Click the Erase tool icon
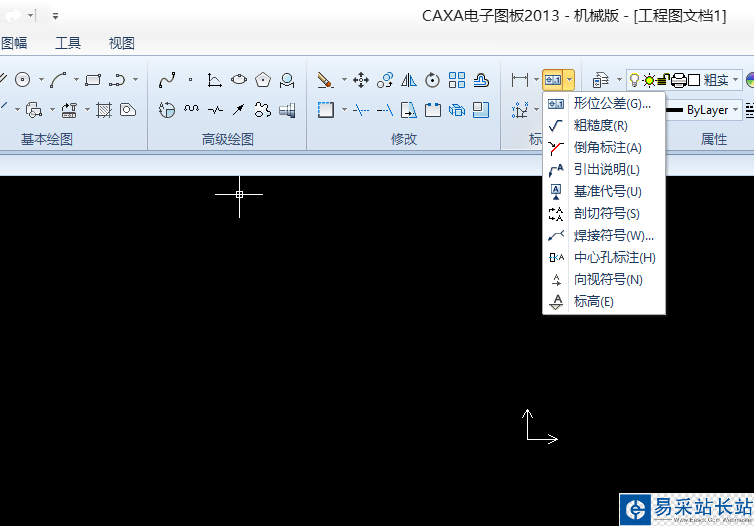 click(x=326, y=80)
